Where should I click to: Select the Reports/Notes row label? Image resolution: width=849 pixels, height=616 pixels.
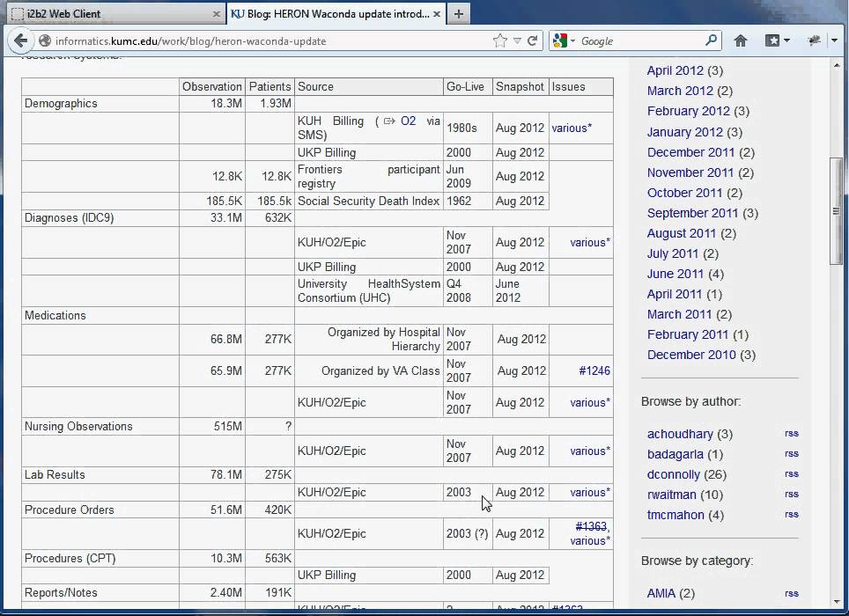pos(61,593)
